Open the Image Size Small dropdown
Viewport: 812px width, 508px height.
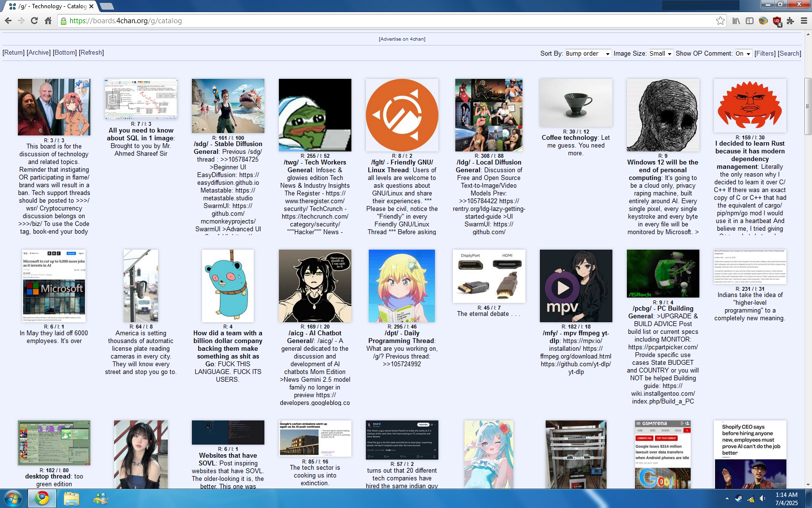coord(660,54)
